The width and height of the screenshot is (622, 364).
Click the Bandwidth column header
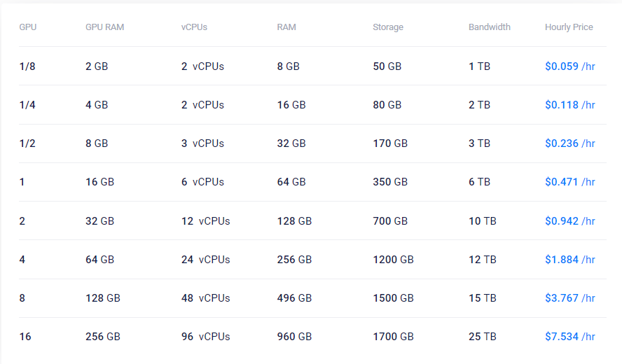[x=490, y=27]
